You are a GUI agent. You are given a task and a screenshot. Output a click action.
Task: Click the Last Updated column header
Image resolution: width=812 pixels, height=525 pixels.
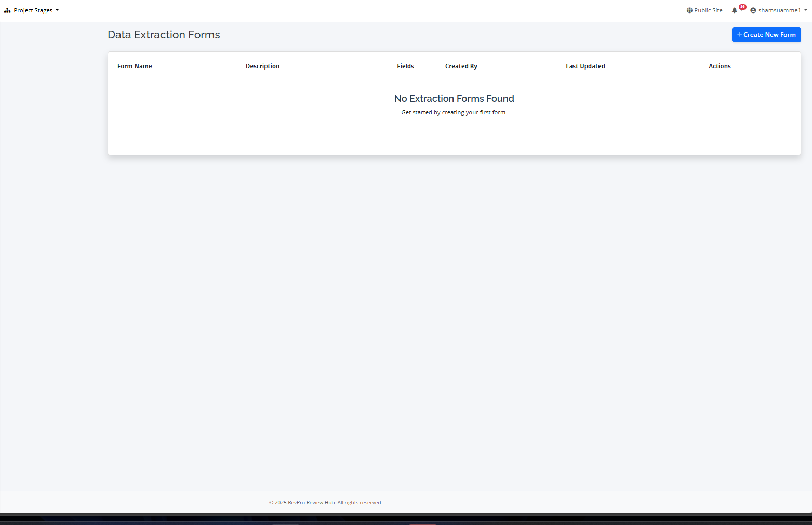pyautogui.click(x=585, y=66)
